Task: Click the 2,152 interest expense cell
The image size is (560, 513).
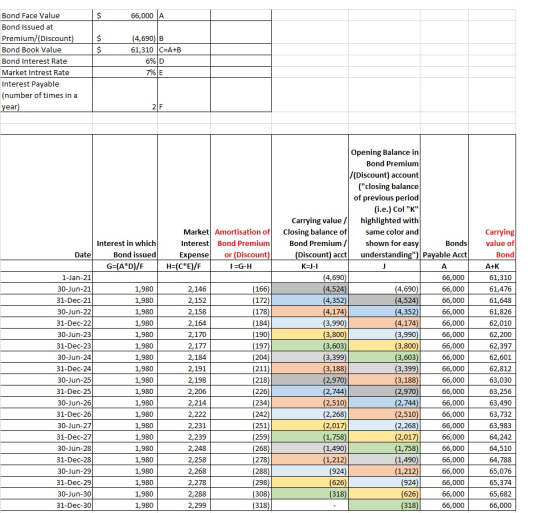Action: (x=184, y=300)
